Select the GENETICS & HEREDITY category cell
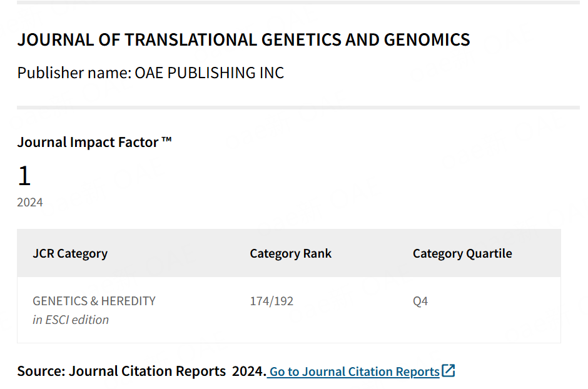 (x=94, y=301)
